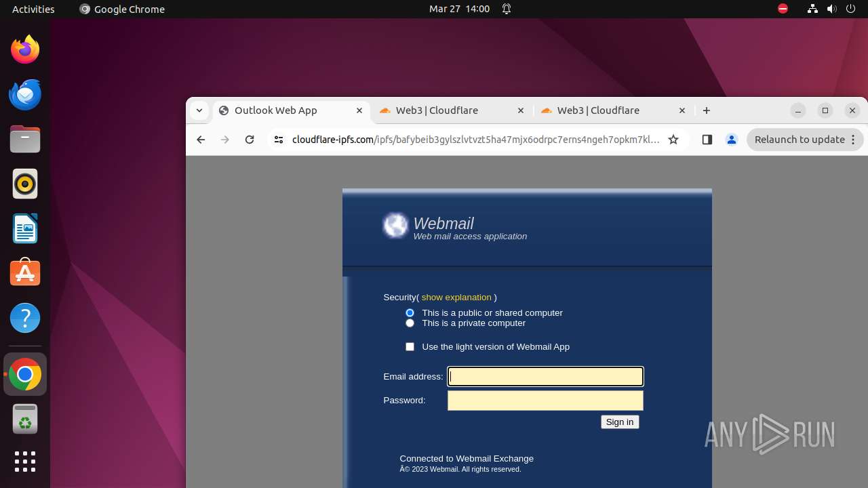
Task: Open the volume indicator in top bar
Action: coord(831,9)
